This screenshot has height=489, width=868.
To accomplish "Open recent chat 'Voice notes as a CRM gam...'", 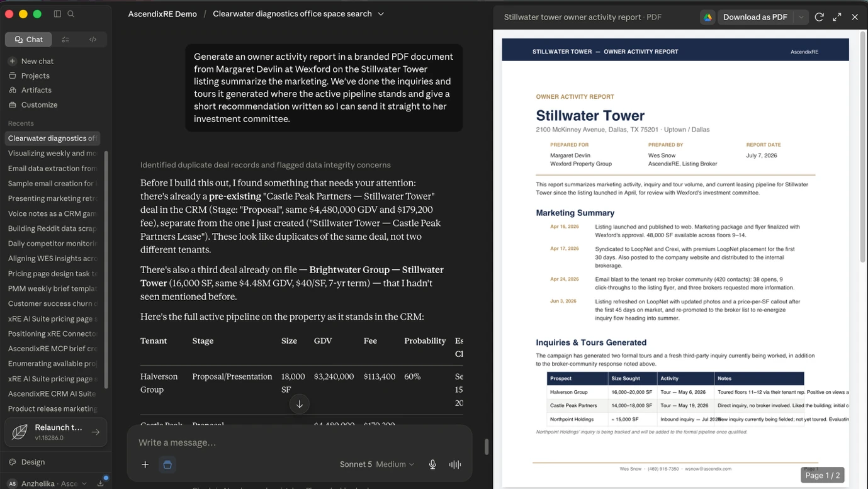I will (x=52, y=213).
